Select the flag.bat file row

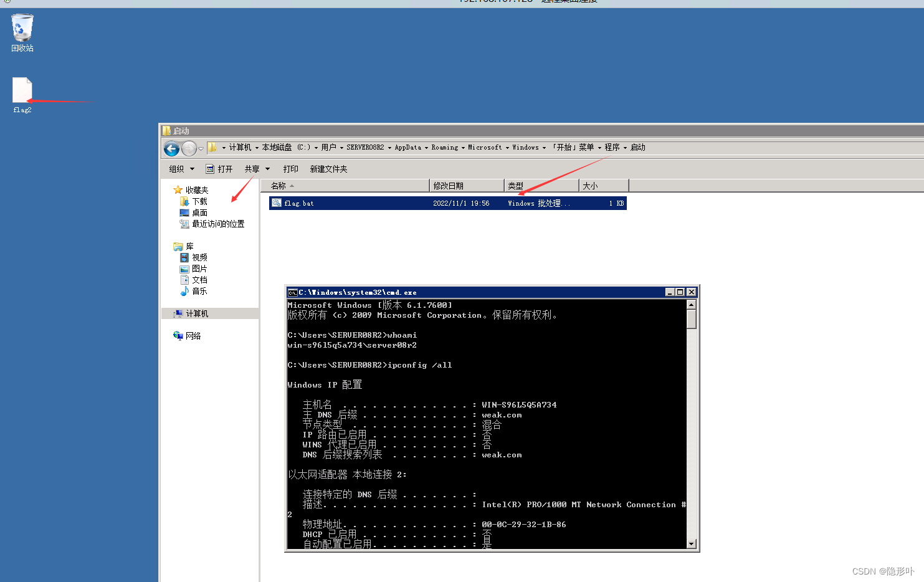click(448, 203)
